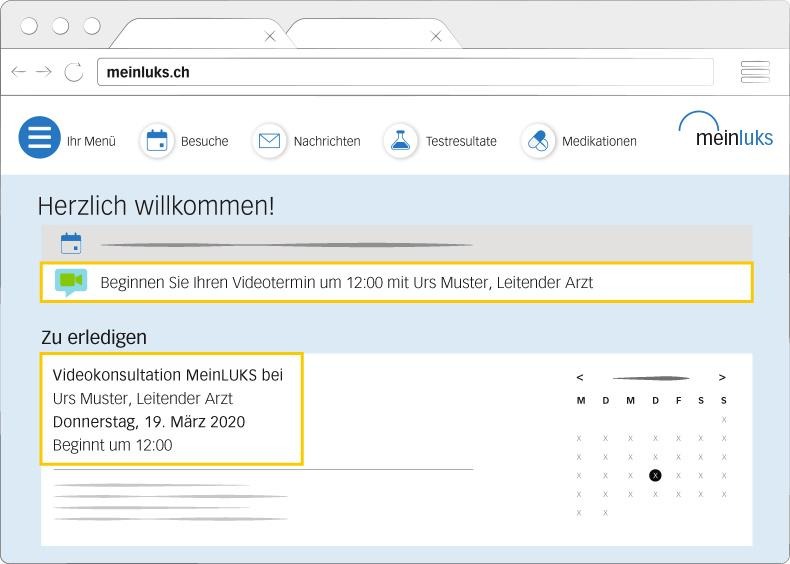Go to next month in calendar
The height and width of the screenshot is (564, 790).
coord(722,377)
